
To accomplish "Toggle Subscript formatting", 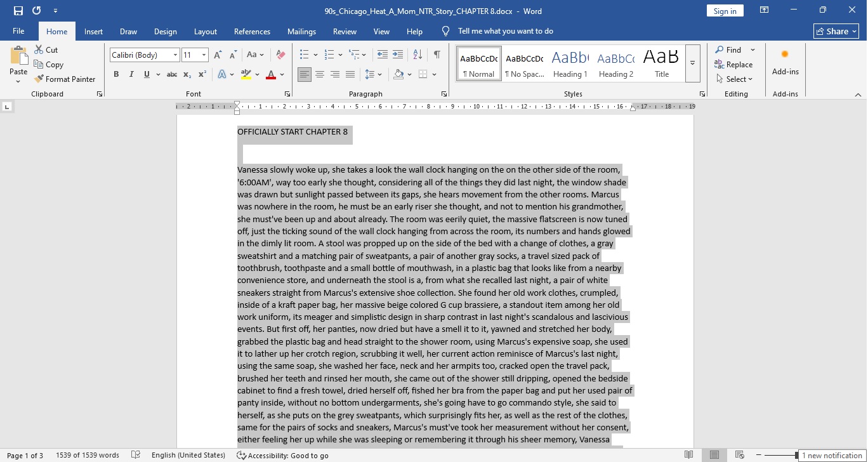I will 187,74.
